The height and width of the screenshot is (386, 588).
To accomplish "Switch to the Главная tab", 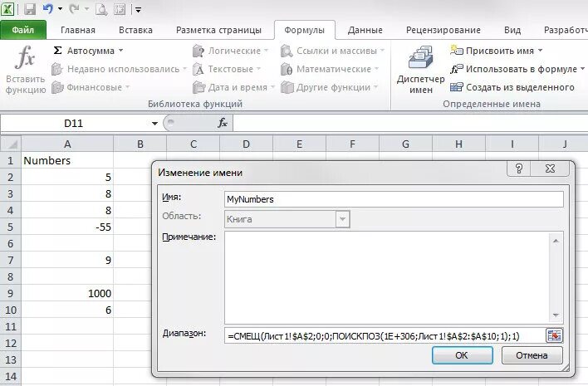I will click(78, 30).
